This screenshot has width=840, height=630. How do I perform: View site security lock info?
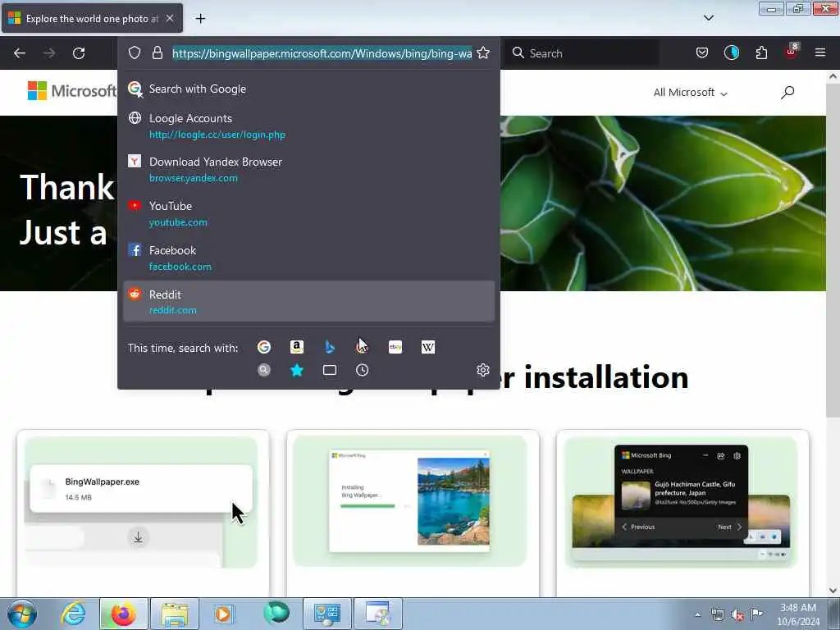coord(157,52)
